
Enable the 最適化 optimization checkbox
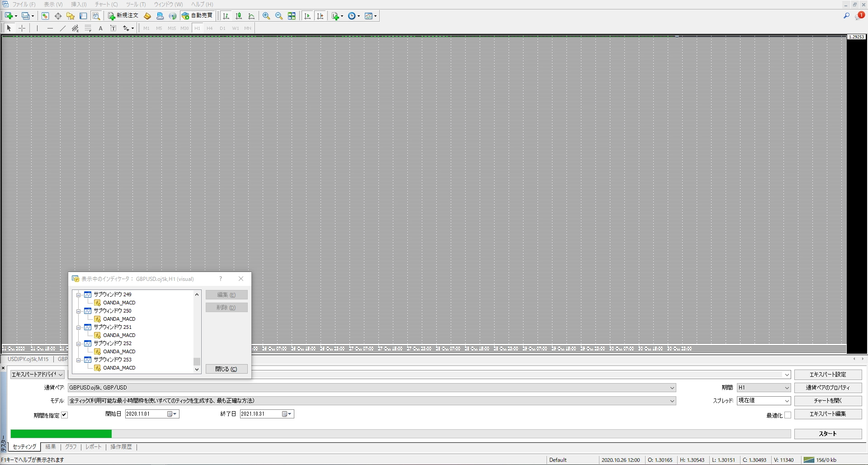click(x=788, y=415)
